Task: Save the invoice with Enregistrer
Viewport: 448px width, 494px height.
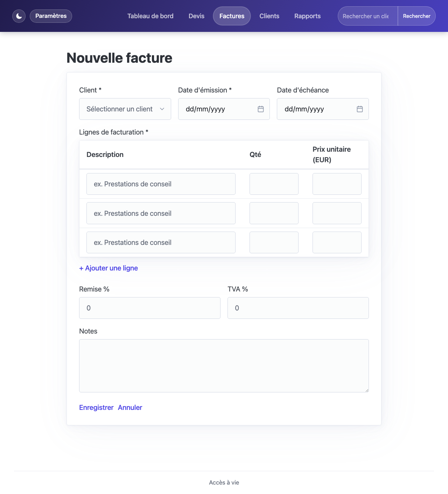Action: click(x=96, y=407)
